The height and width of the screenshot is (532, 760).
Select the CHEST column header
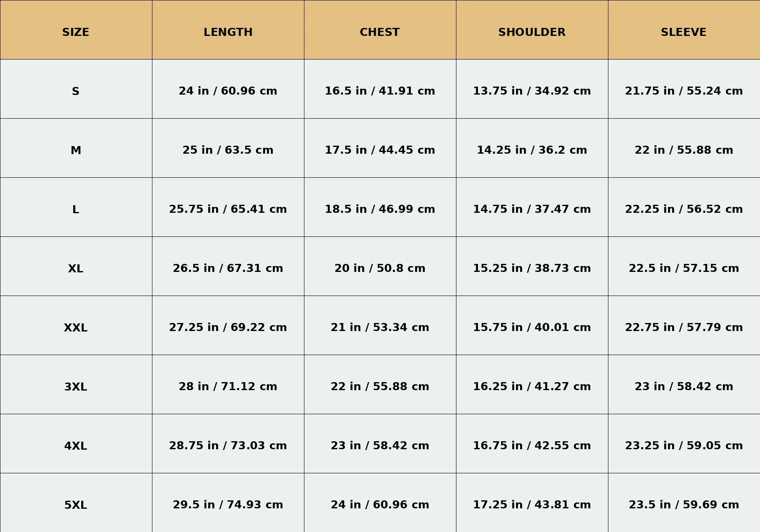tap(380, 32)
